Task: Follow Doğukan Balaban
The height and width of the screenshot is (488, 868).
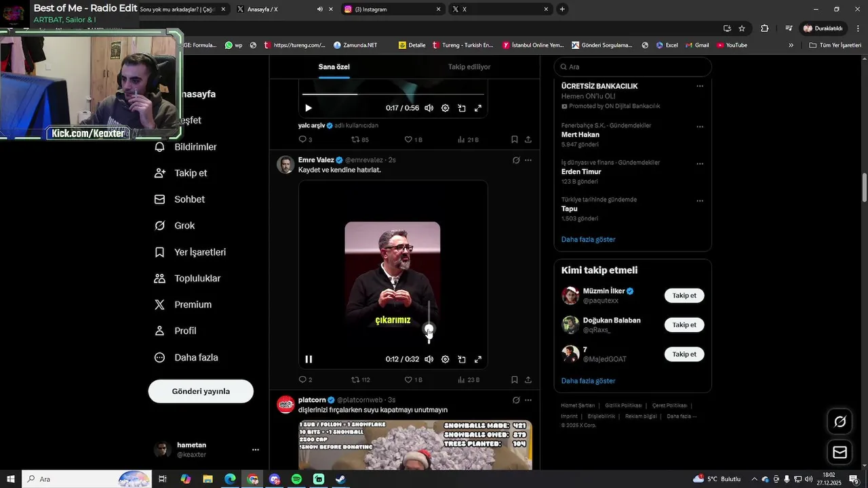Action: [684, 325]
